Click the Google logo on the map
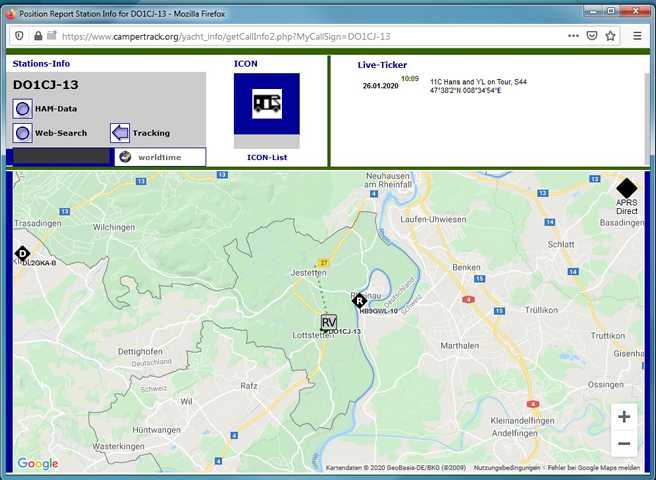 click(x=37, y=464)
